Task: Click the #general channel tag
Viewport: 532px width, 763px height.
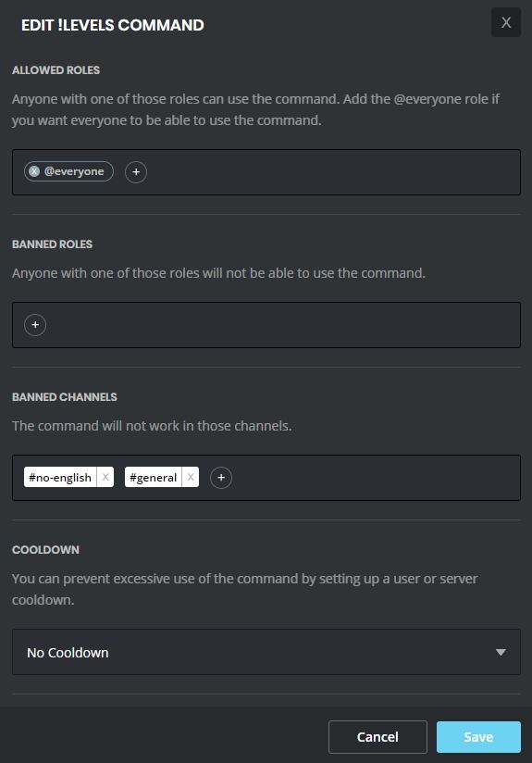Action: (154, 478)
